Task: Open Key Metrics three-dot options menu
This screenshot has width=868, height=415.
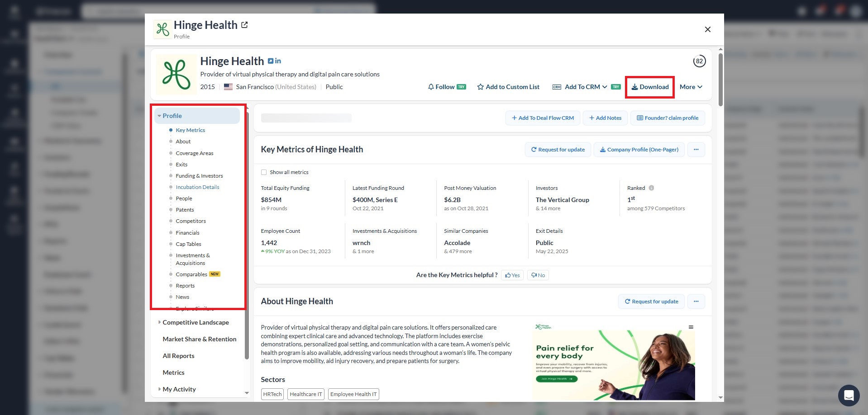Action: pyautogui.click(x=696, y=150)
